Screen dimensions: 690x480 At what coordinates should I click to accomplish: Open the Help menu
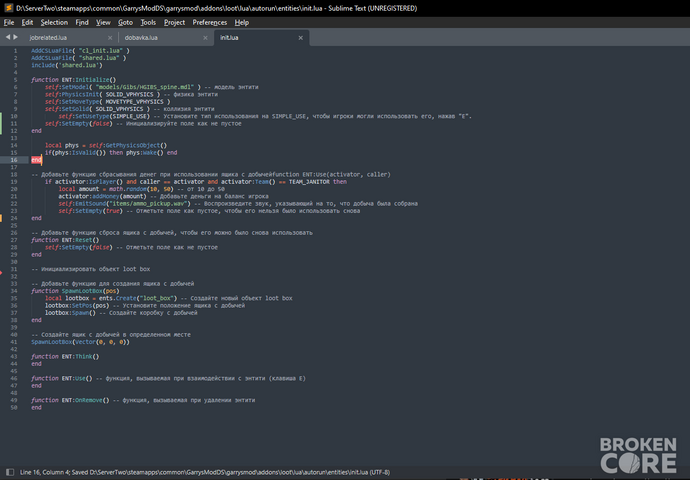pos(242,22)
